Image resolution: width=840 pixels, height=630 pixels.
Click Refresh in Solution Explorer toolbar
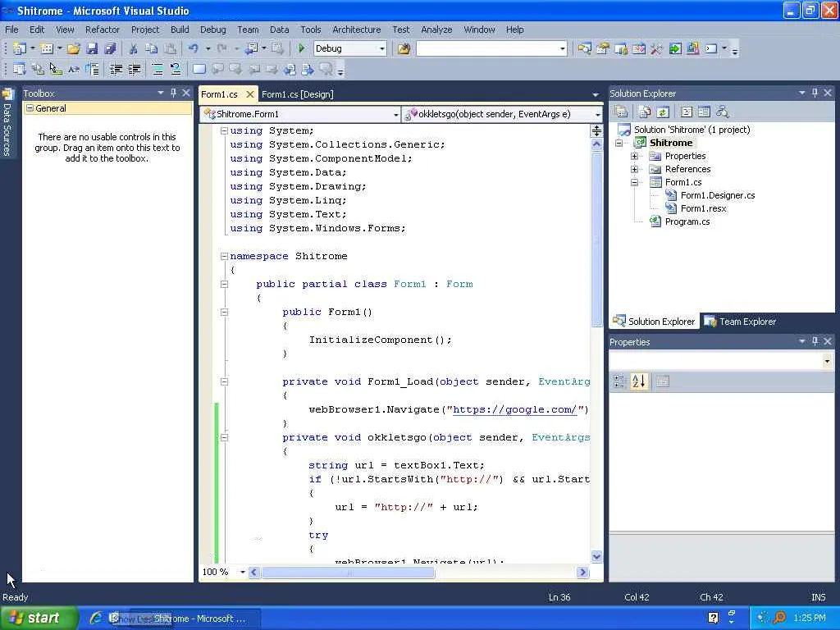663,112
